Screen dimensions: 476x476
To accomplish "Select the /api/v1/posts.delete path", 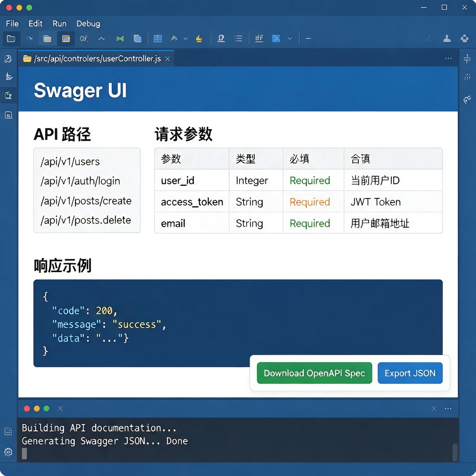I will click(86, 220).
